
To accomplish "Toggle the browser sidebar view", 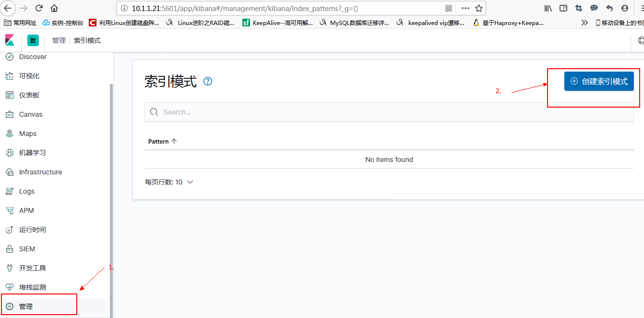I will pyautogui.click(x=563, y=8).
